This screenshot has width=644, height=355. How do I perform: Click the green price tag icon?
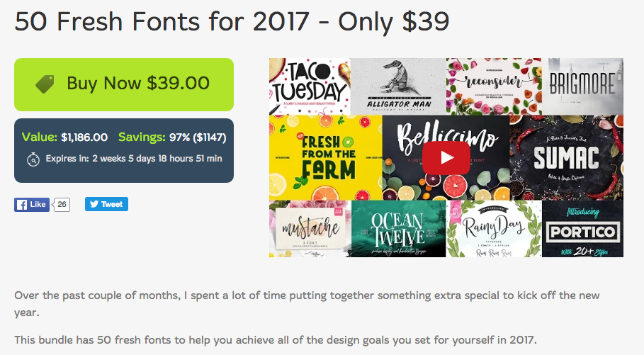pos(45,84)
